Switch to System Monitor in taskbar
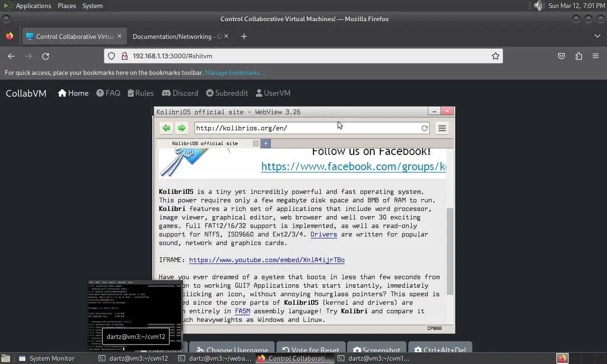This screenshot has height=364, width=607. [46, 358]
